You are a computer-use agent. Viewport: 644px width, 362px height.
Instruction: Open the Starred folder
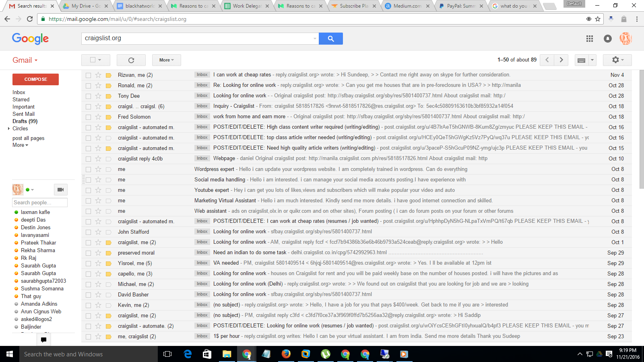coord(21,99)
